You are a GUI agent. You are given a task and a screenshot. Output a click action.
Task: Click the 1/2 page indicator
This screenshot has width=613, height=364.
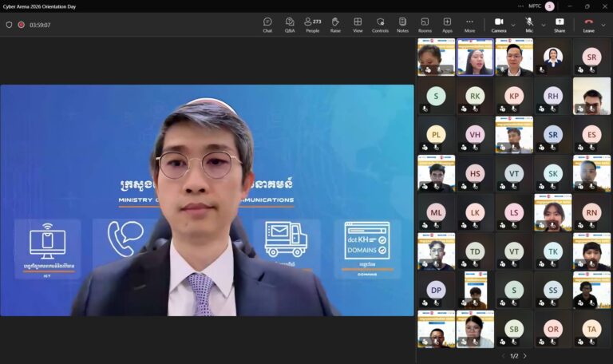(514, 356)
